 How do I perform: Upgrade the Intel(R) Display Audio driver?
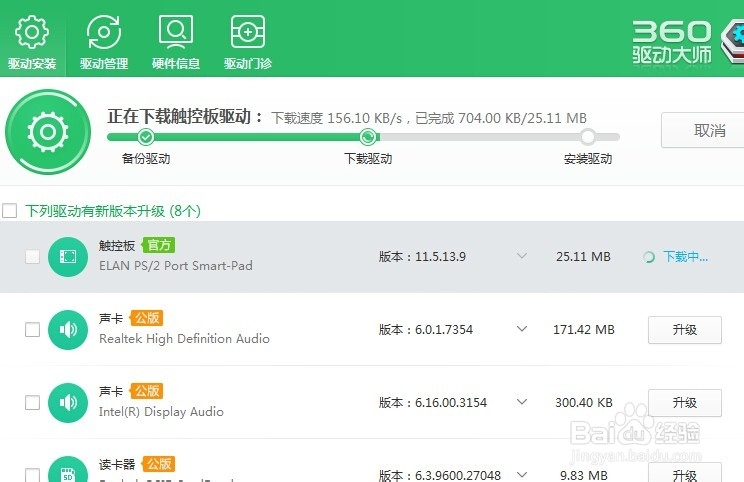[x=685, y=403]
